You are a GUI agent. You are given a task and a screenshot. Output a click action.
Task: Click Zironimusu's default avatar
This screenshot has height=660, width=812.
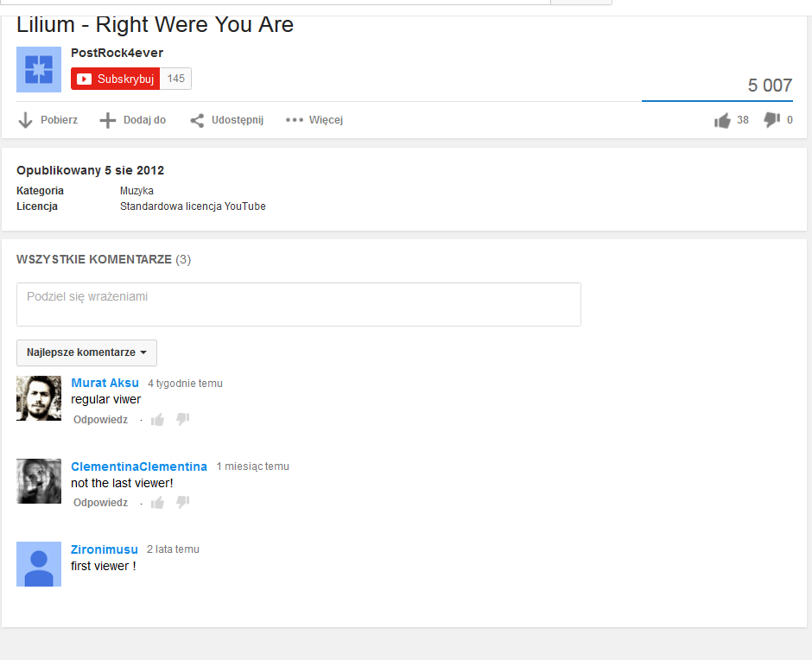click(x=39, y=564)
